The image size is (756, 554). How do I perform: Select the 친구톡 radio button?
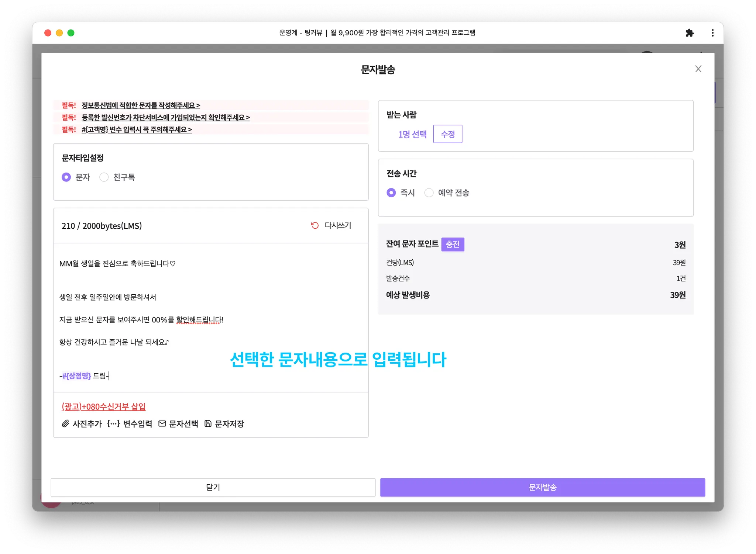(x=104, y=177)
